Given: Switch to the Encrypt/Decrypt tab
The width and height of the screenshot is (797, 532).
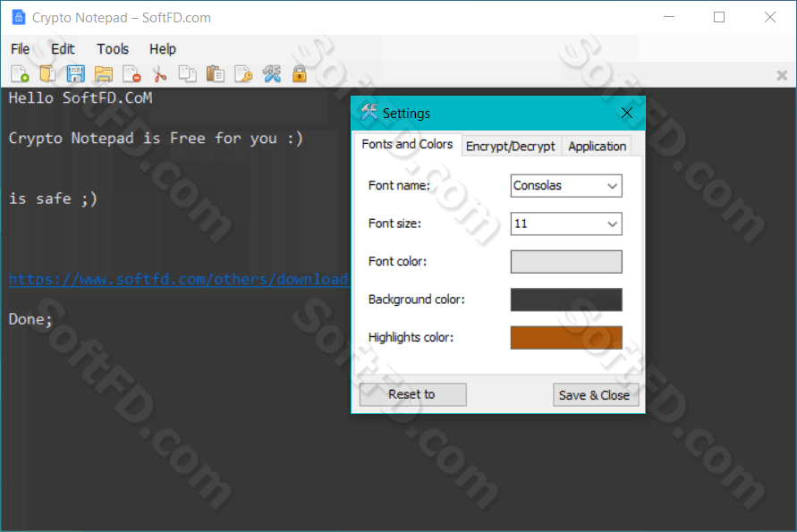Looking at the screenshot, I should click(x=511, y=147).
